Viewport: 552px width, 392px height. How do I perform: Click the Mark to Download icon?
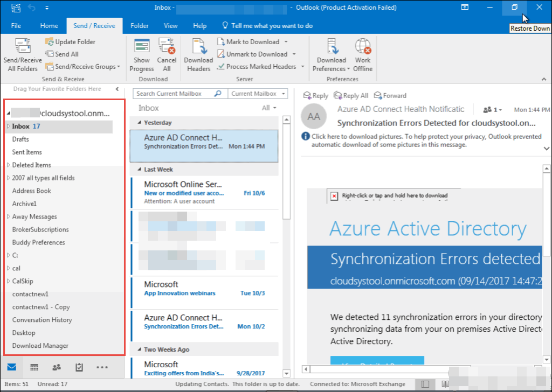pos(220,42)
